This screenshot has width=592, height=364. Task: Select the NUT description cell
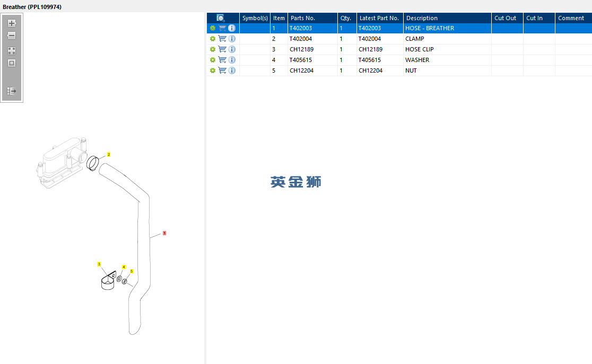click(447, 70)
